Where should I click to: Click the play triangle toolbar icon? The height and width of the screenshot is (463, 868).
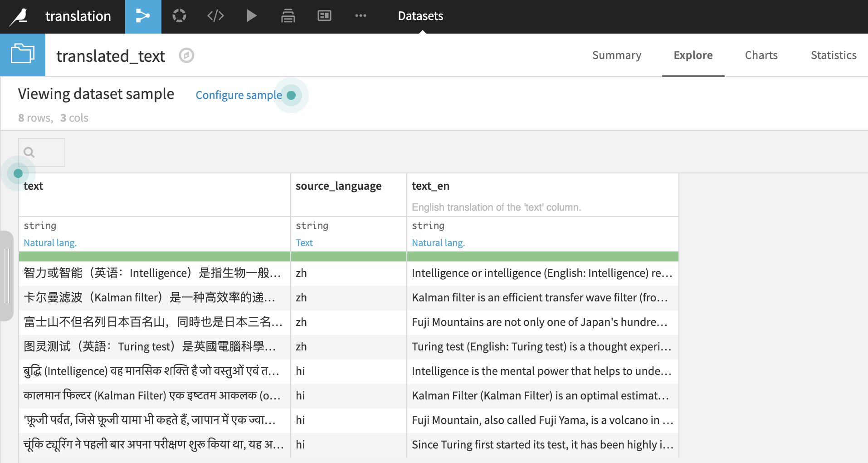pos(251,16)
